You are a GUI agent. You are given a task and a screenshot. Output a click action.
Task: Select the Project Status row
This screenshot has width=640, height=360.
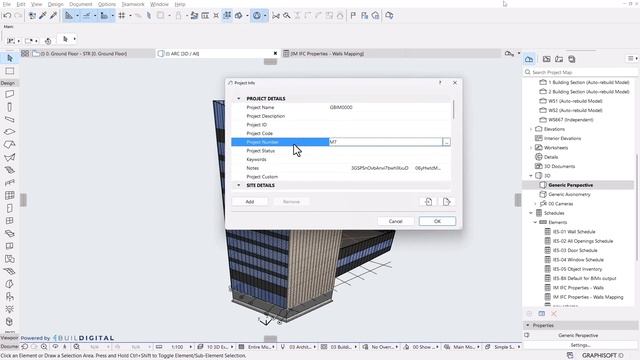pos(341,151)
